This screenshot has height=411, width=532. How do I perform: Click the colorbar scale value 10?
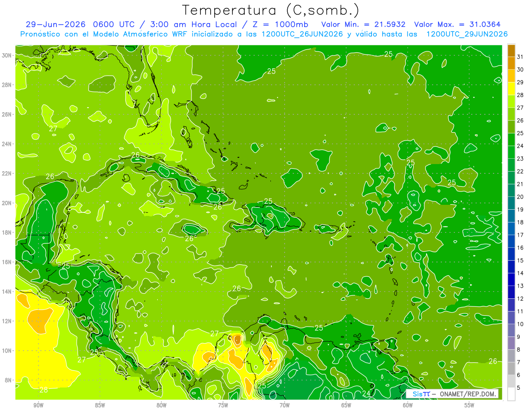point(520,324)
